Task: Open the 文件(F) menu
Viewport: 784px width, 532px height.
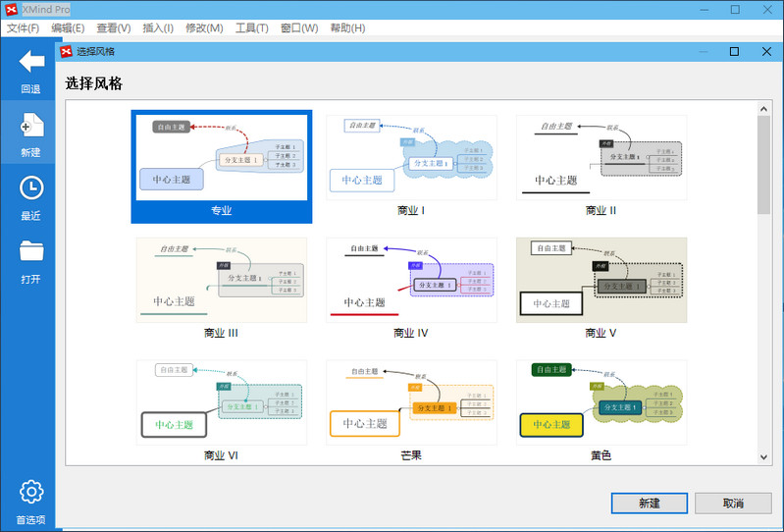Action: (23, 28)
